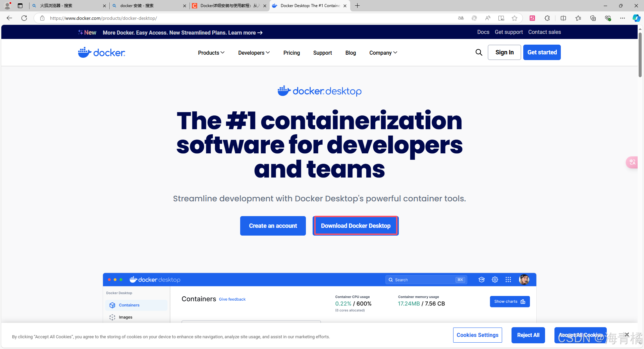This screenshot has width=644, height=349.
Task: Click the apps grid icon in Docker Desktop preview
Action: click(x=508, y=280)
